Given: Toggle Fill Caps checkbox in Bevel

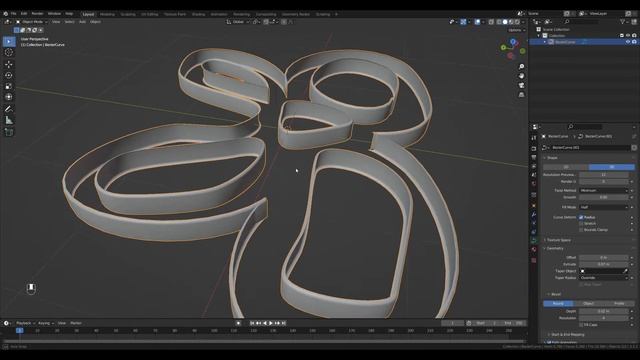Looking at the screenshot, I should pos(581,325).
